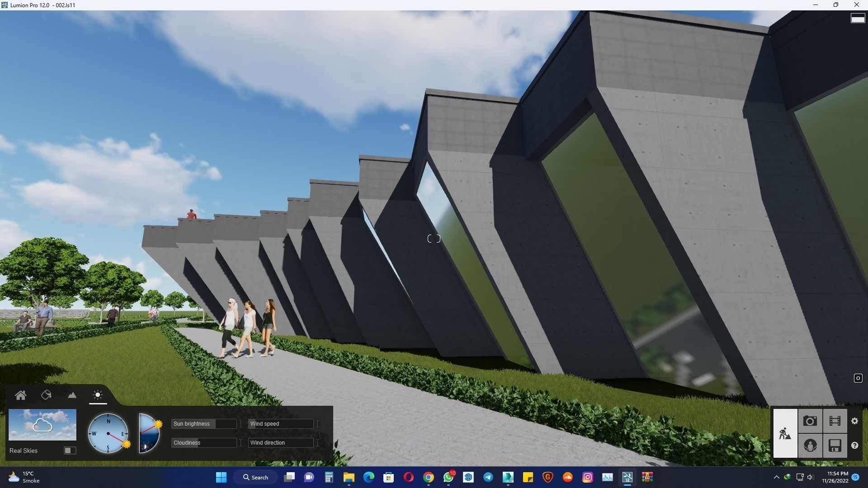Activate Build mode with worker icon
Image resolution: width=868 pixels, height=488 pixels.
click(x=785, y=433)
